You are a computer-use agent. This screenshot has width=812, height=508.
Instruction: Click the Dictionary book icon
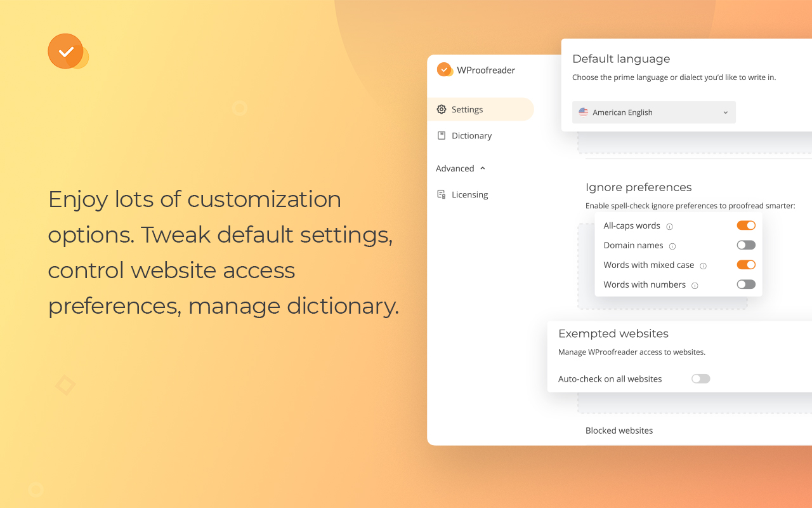pyautogui.click(x=442, y=135)
